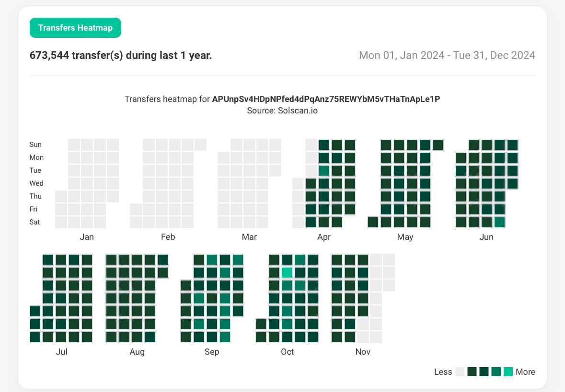Click the May month label

point(405,237)
